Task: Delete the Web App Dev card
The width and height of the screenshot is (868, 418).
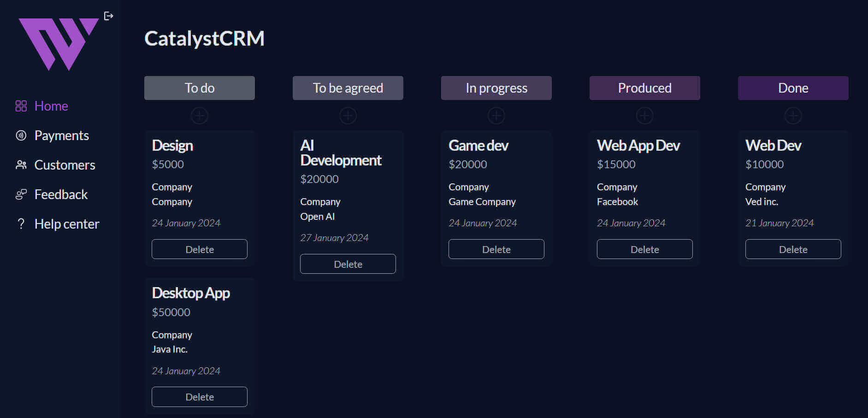Action: click(645, 249)
